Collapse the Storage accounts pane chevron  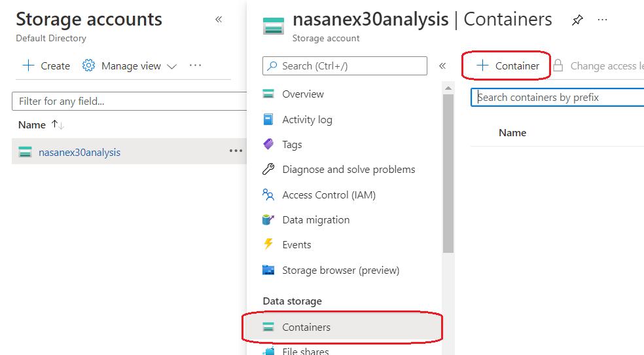219,19
